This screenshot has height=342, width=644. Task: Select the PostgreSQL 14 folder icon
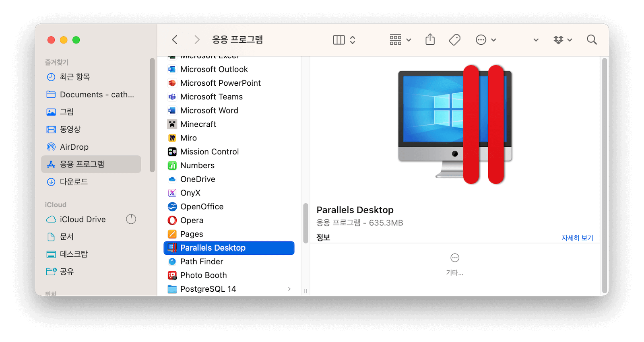click(172, 289)
